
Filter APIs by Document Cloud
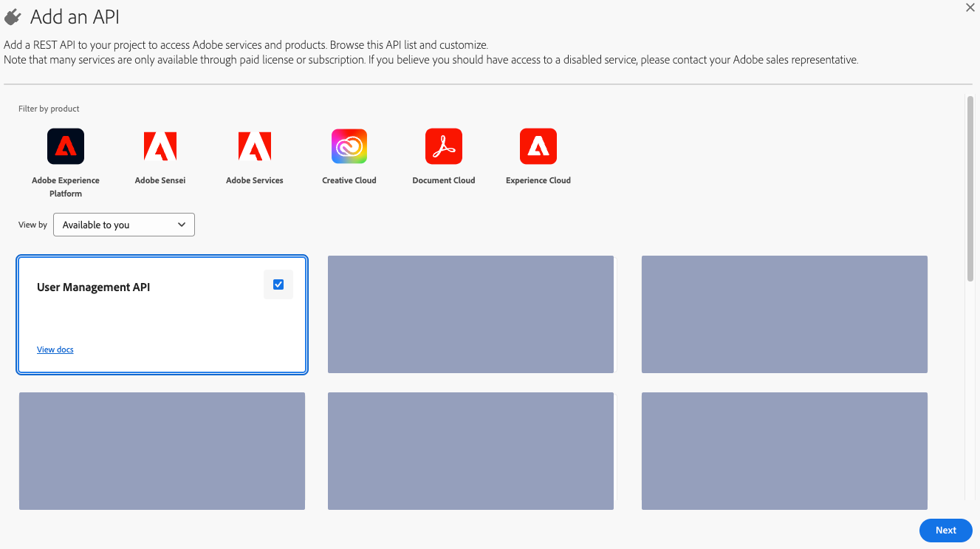click(x=443, y=146)
